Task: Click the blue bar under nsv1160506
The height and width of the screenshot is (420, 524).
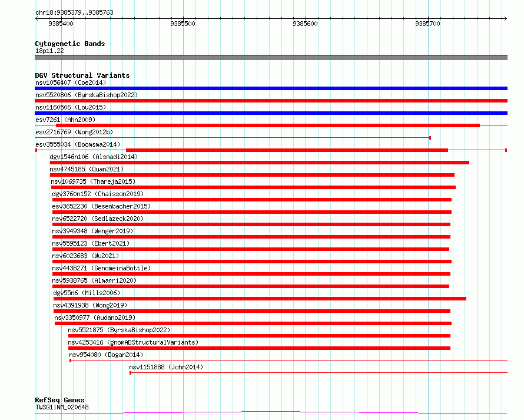Action: tap(271, 113)
